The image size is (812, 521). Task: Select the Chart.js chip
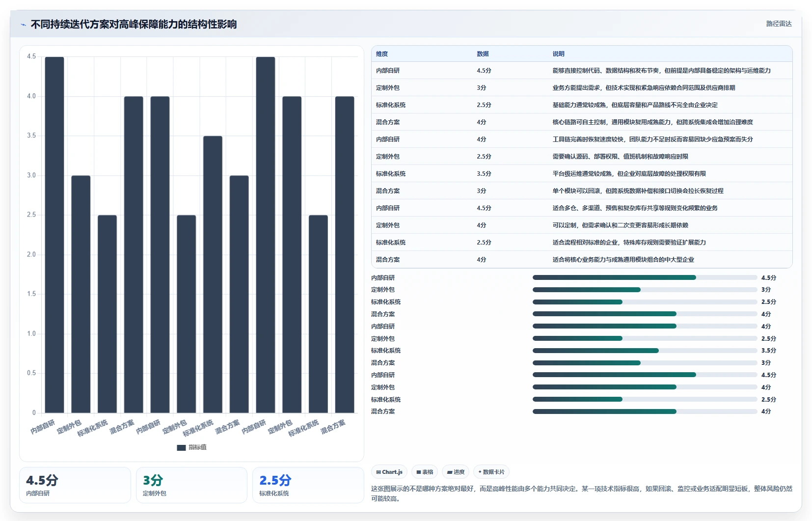[x=389, y=472]
